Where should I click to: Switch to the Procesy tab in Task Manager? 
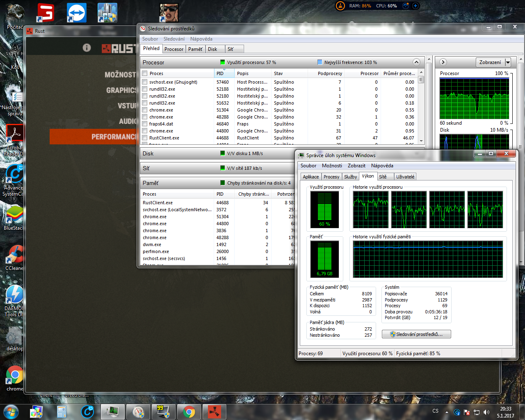[x=331, y=177]
